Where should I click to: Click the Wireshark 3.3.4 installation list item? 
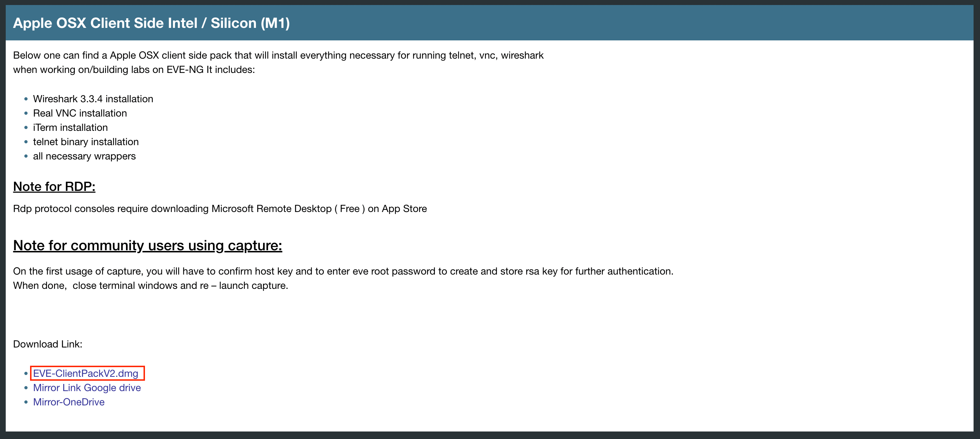(x=93, y=99)
